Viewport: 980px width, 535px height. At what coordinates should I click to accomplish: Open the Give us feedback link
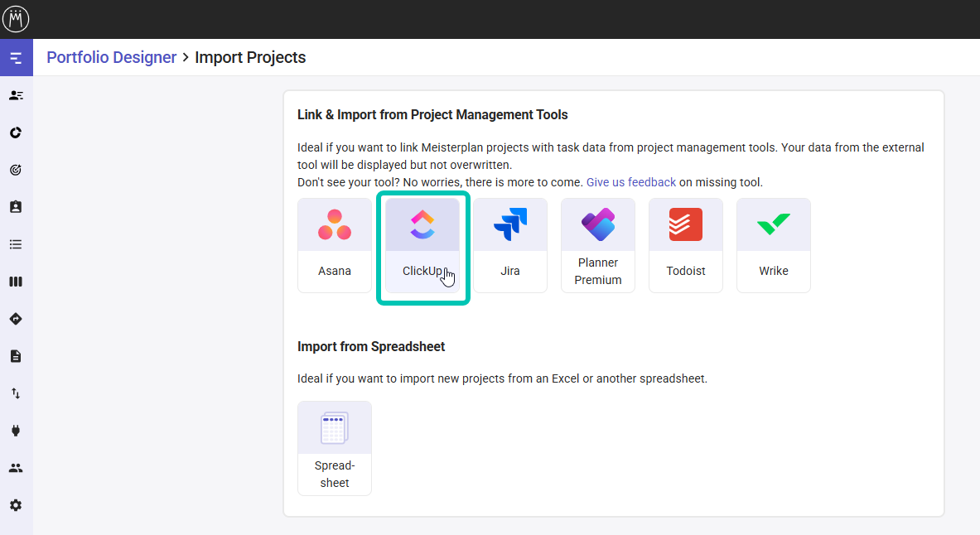coord(631,182)
